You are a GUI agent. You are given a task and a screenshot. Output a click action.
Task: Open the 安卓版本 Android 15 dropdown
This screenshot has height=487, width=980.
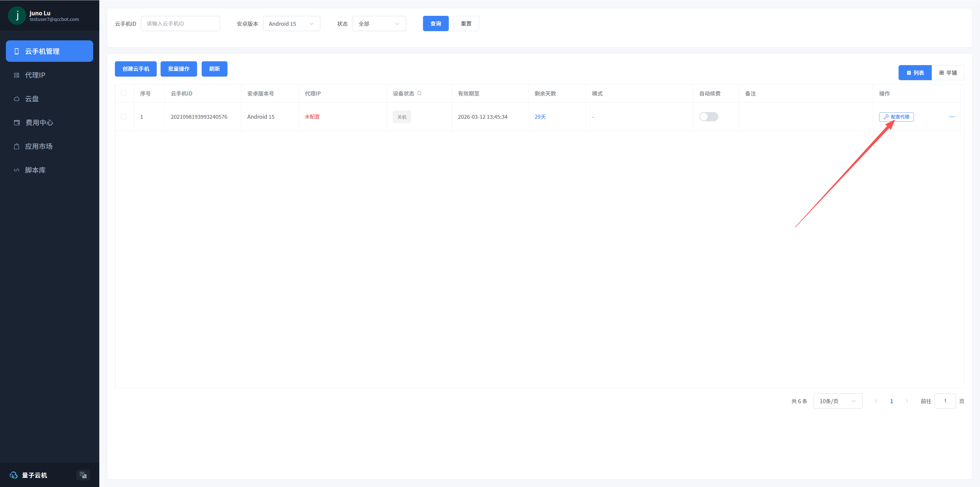(x=292, y=23)
